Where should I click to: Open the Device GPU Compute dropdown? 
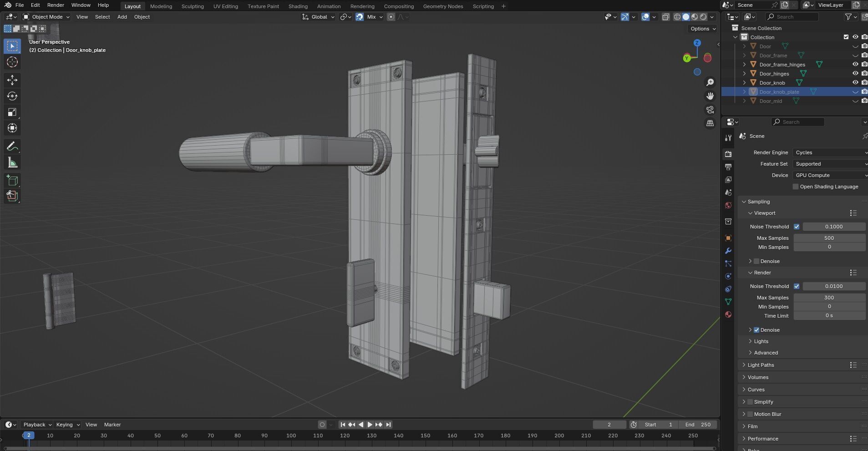coord(830,175)
